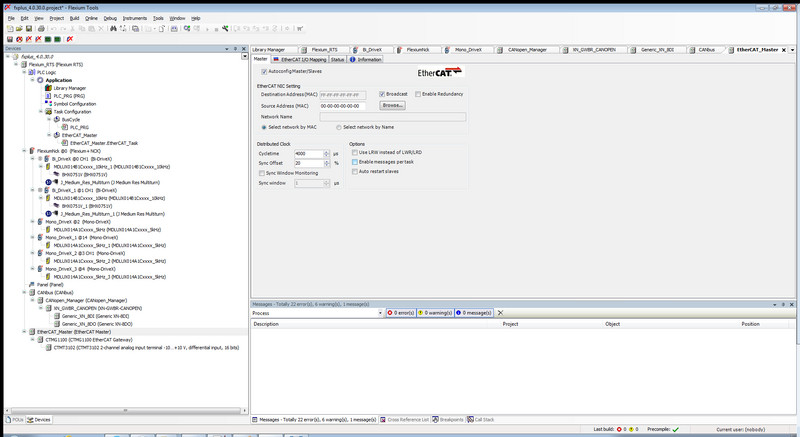The height and width of the screenshot is (437, 800).
Task: Check Use LRW instead of LWR/LRD
Action: point(354,151)
